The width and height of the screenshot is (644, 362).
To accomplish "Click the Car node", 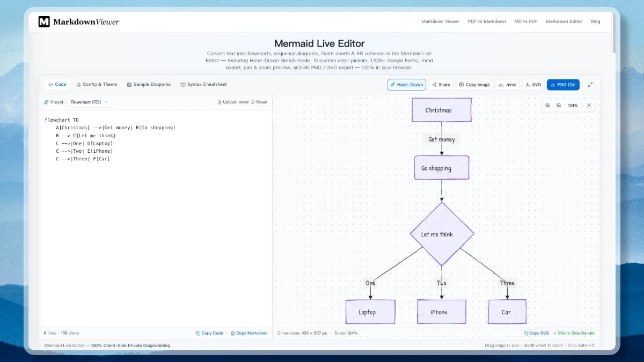I will (507, 312).
